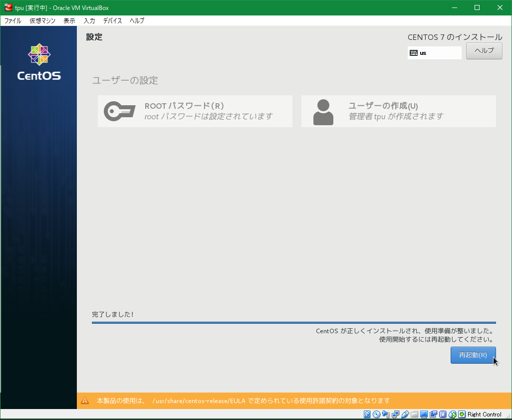Open the デバイス menu
Image resolution: width=512 pixels, height=420 pixels.
click(x=112, y=21)
